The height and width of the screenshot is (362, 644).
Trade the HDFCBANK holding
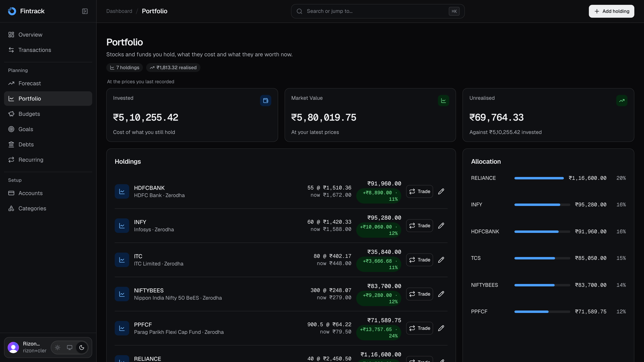[x=419, y=192]
